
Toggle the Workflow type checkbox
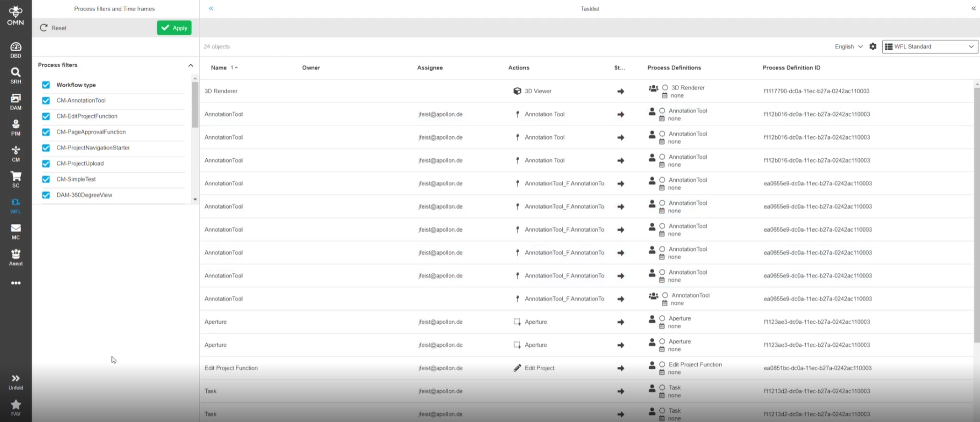coord(46,85)
